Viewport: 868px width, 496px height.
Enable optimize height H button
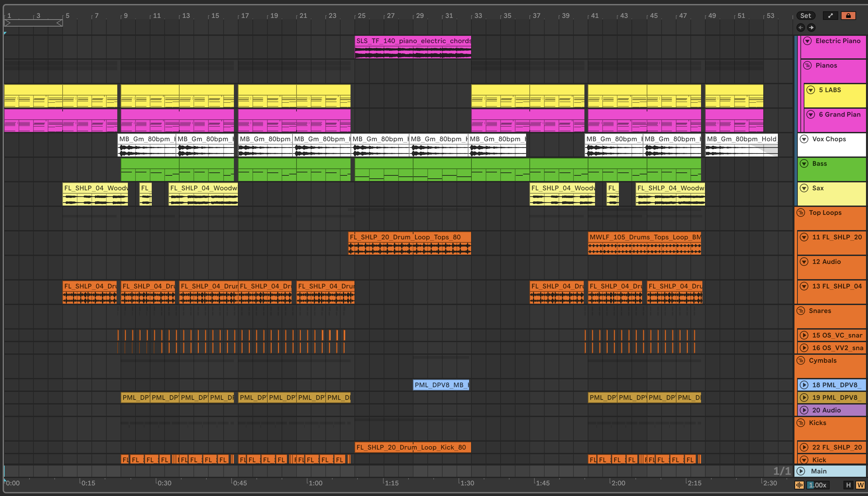tap(848, 485)
